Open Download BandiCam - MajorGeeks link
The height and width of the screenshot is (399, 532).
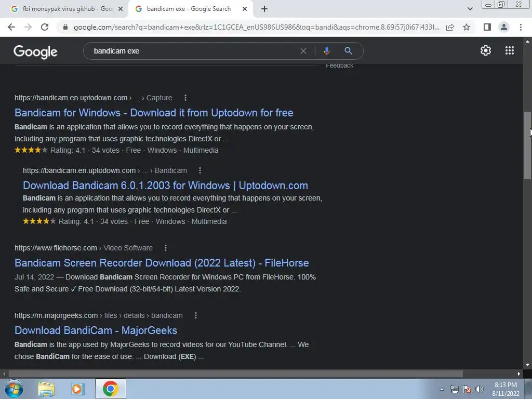point(96,330)
